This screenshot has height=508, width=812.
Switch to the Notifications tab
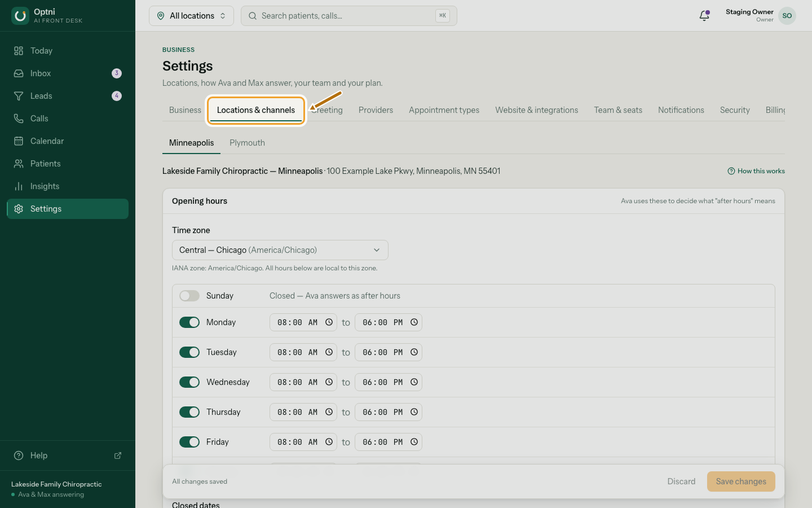click(681, 110)
